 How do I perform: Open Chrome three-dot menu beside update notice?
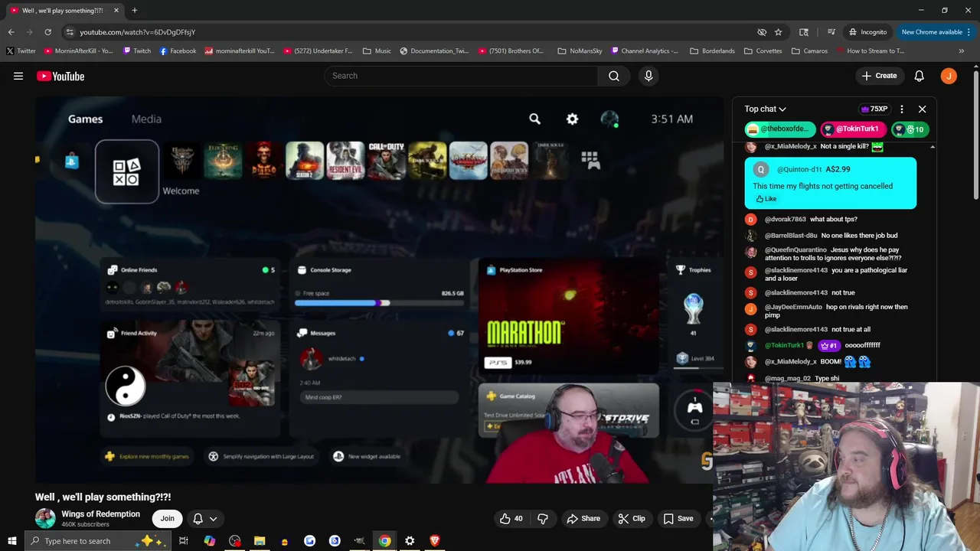click(969, 32)
